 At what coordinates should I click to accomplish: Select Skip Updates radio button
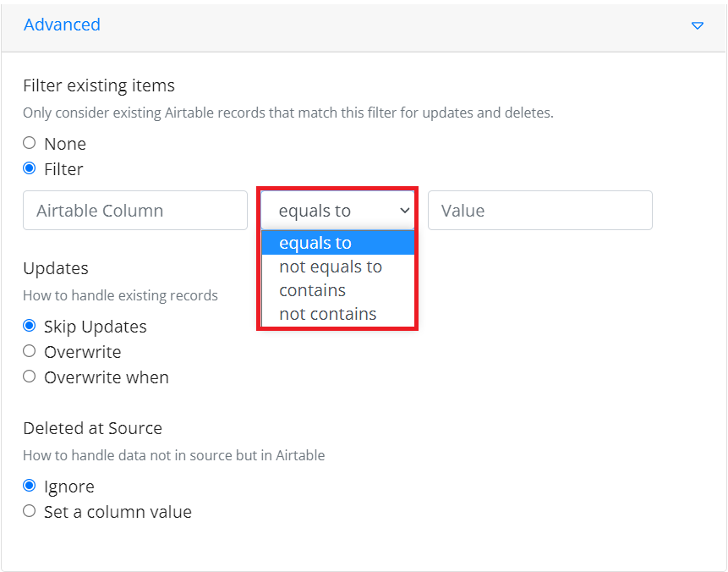[30, 326]
